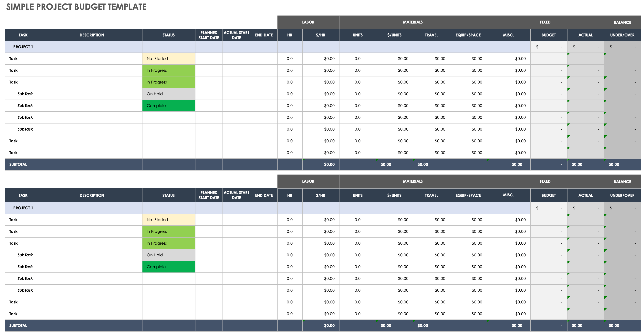Select Equip/Space value in lower 'On Hold' row

click(468, 255)
